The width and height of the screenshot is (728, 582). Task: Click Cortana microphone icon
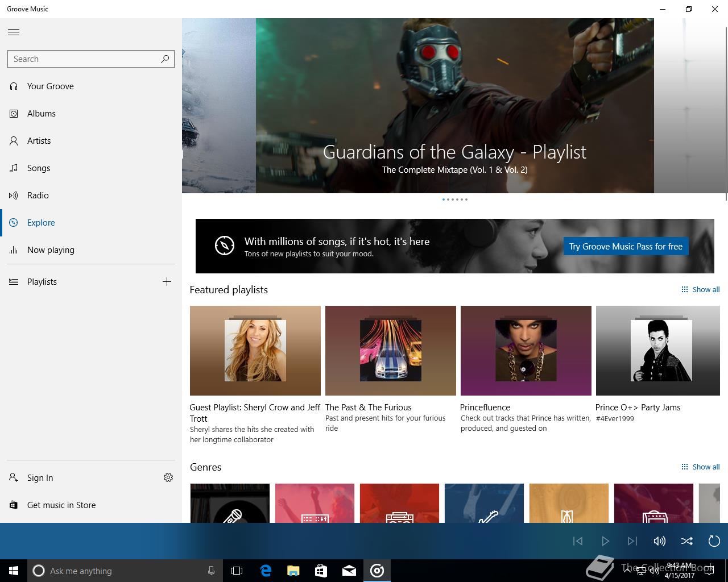point(211,571)
